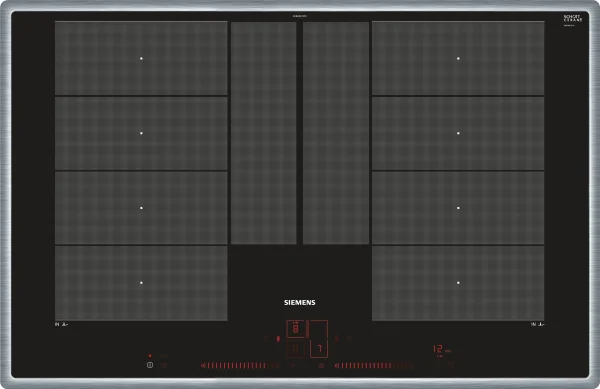This screenshot has height=389, width=600.
Task: Tap the main power on/off symbol
Action: 150,365
